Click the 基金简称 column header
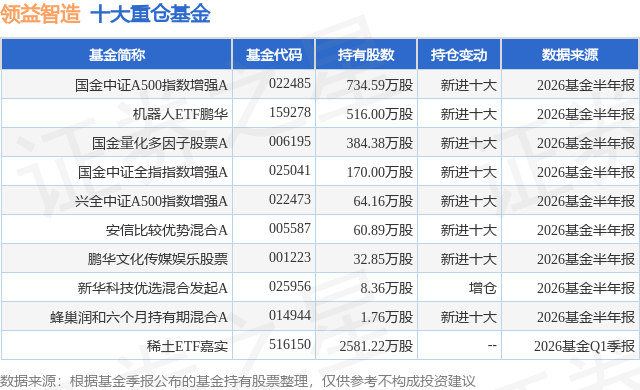 tap(117, 55)
